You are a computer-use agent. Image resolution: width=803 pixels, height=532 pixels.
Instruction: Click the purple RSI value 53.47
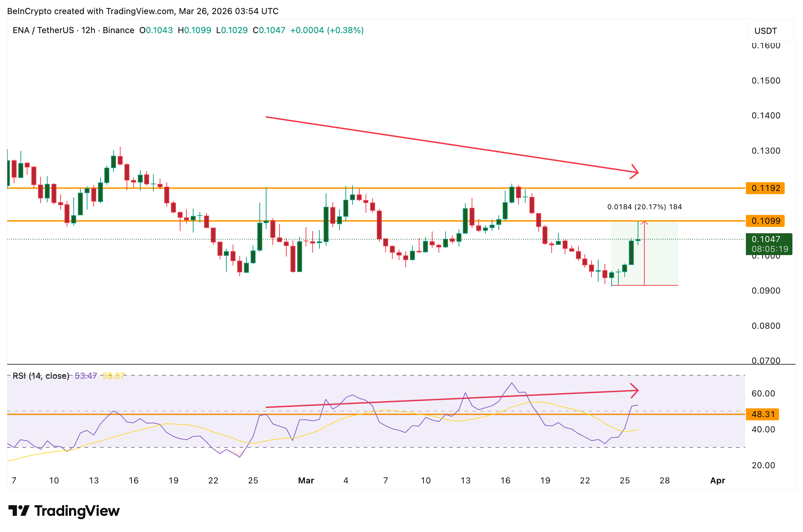point(86,376)
